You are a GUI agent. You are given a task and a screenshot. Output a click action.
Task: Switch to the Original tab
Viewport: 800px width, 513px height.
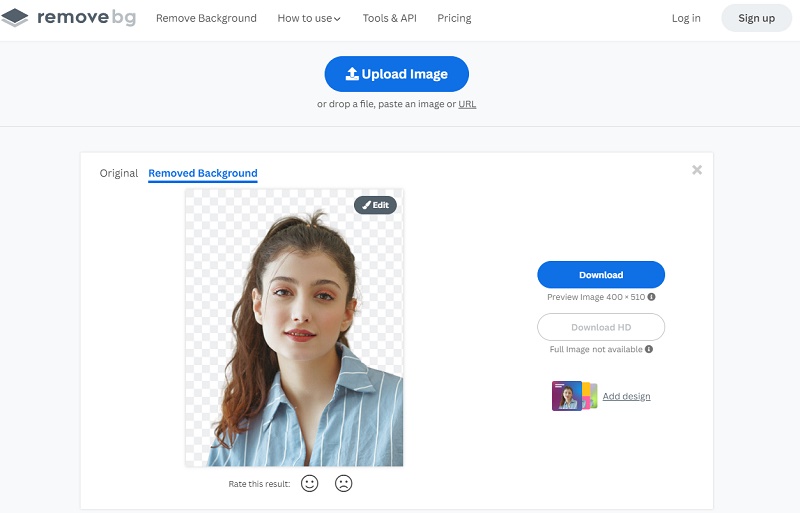[118, 173]
